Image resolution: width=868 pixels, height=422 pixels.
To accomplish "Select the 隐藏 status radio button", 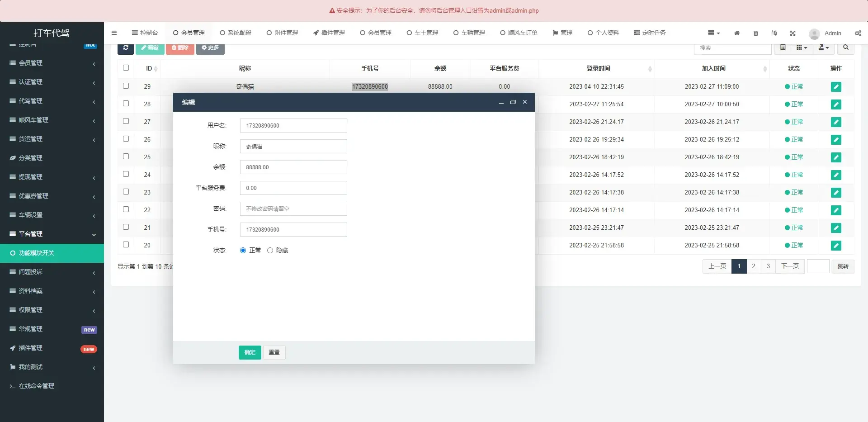I will [x=270, y=250].
